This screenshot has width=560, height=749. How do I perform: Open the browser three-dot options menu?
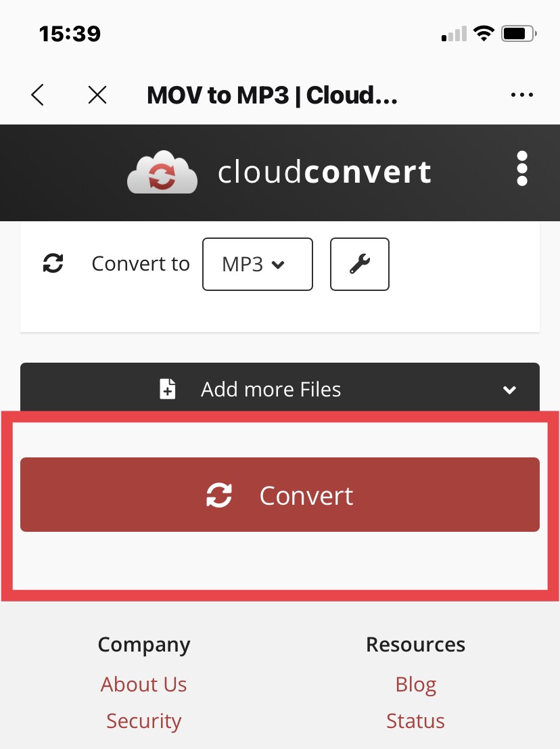point(522,95)
